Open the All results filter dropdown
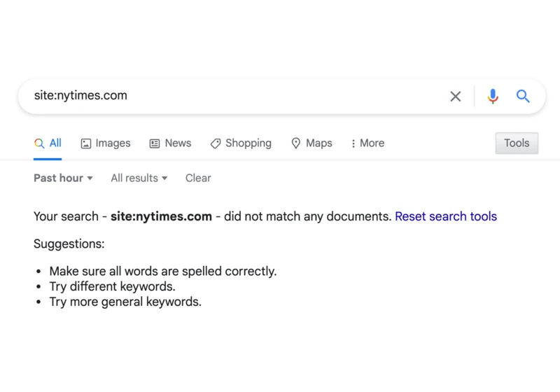Screen dimensions: 560x392 point(139,178)
